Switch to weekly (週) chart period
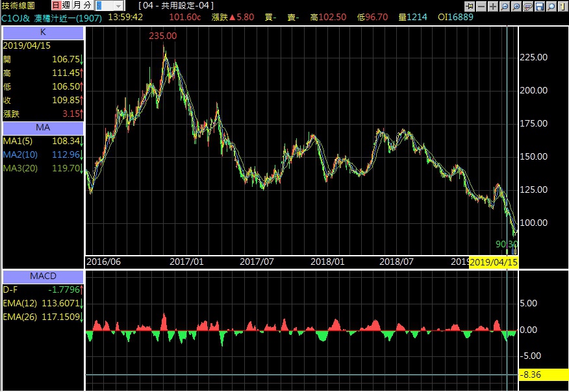The image size is (569, 392). point(66,5)
